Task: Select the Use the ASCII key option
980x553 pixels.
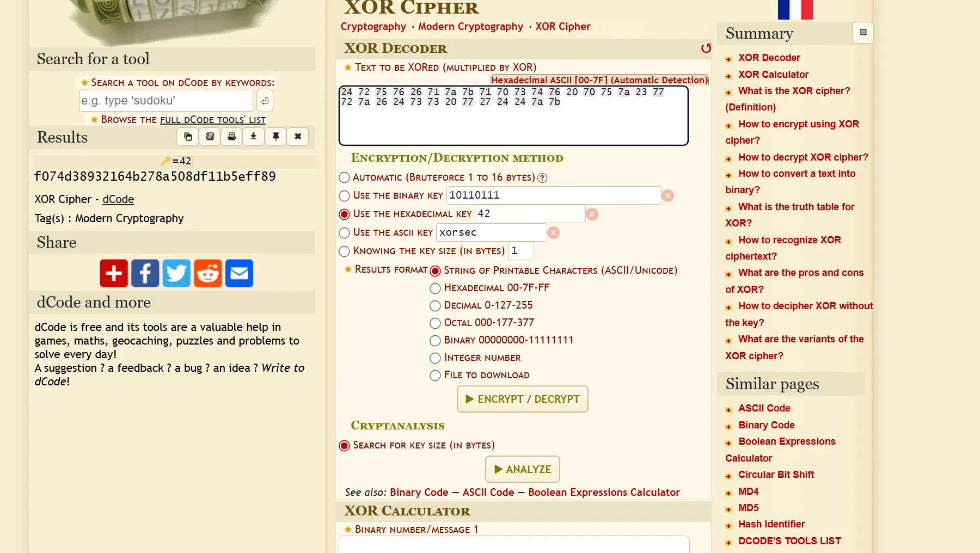Action: click(x=344, y=233)
